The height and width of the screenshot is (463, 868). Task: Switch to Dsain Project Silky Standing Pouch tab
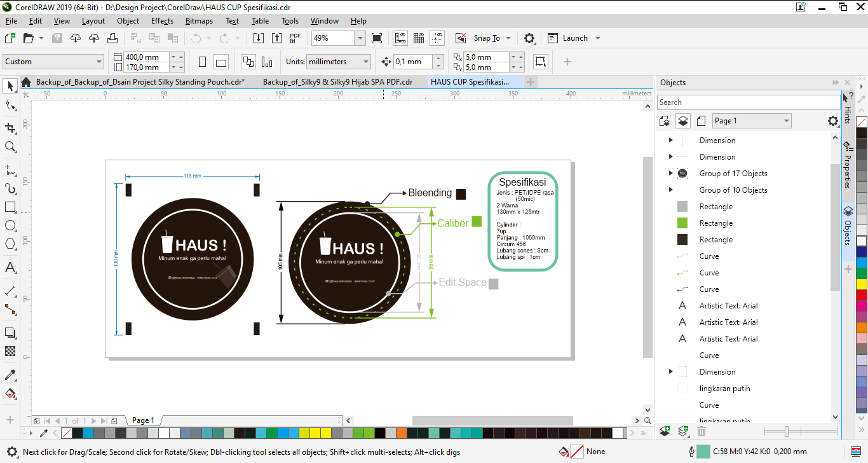tap(140, 82)
